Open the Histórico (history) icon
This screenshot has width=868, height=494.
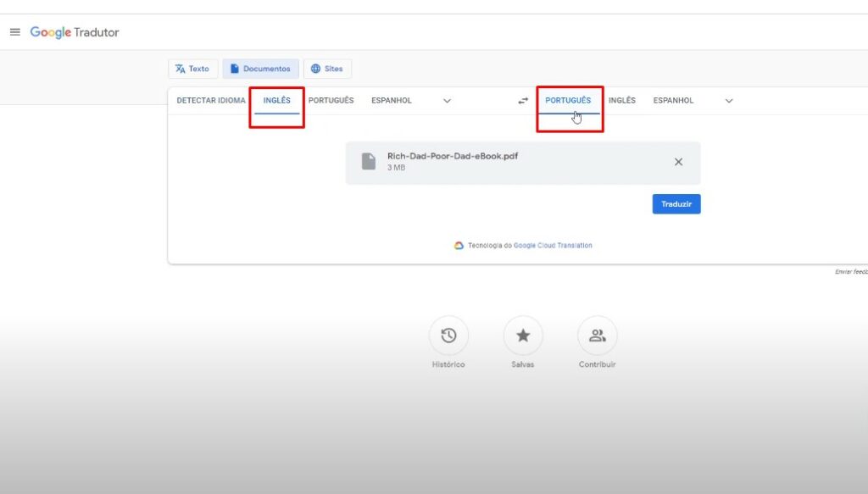click(x=449, y=336)
